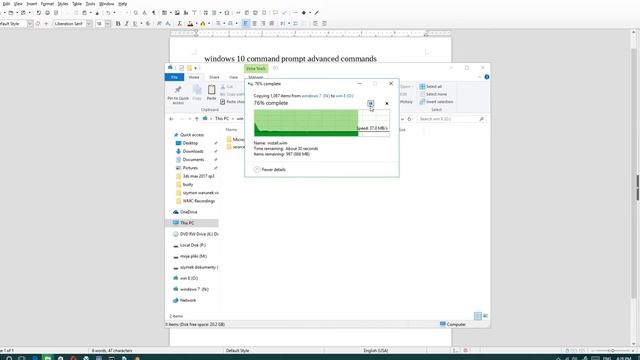
Task: Open the Styles menu in Writer
Action: tap(62, 4)
